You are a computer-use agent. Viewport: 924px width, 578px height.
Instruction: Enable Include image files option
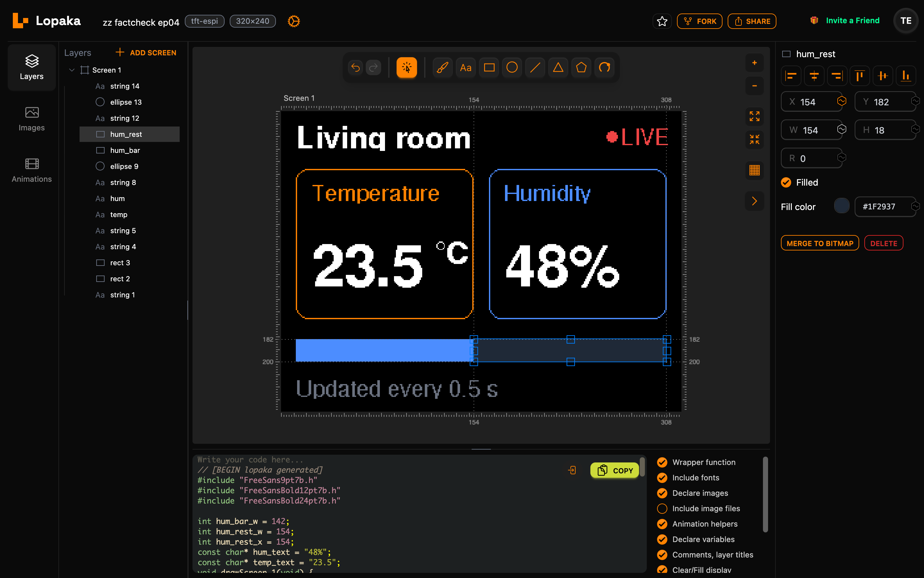tap(662, 508)
